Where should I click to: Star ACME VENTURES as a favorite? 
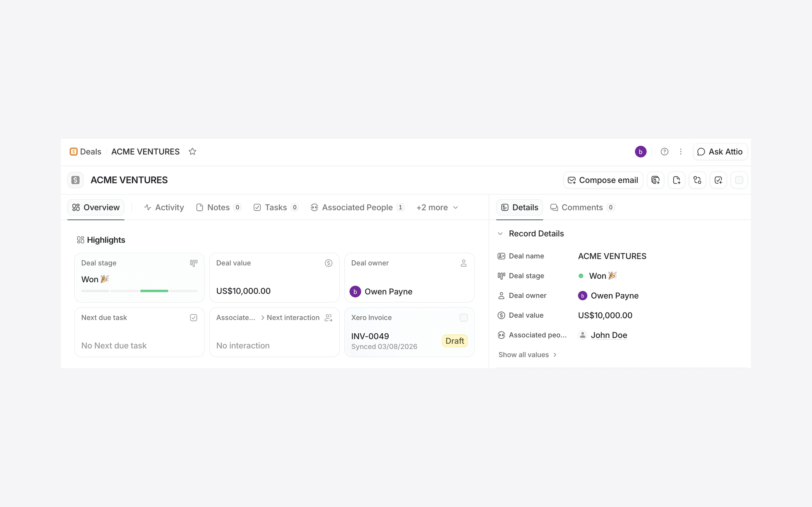pyautogui.click(x=192, y=151)
